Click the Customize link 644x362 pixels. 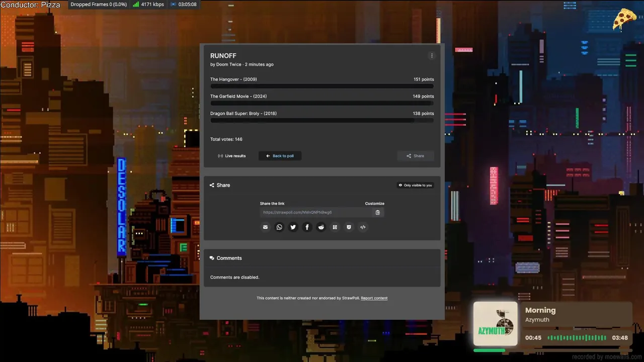pyautogui.click(x=374, y=204)
